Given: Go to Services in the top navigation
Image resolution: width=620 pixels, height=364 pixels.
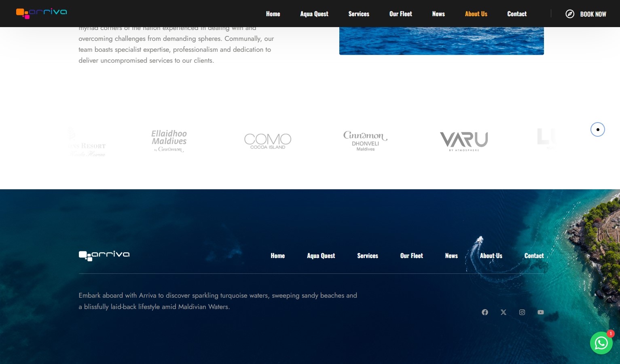Looking at the screenshot, I should coord(359,14).
